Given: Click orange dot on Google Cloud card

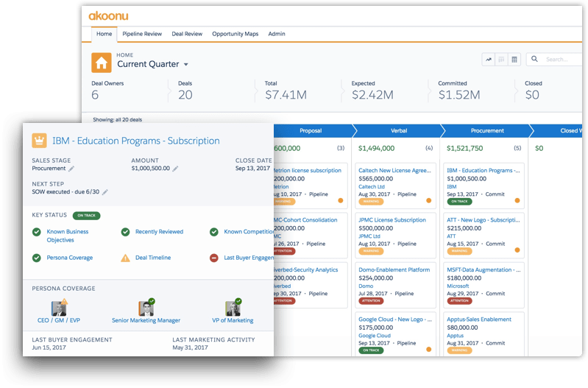Looking at the screenshot, I should coord(428,350).
